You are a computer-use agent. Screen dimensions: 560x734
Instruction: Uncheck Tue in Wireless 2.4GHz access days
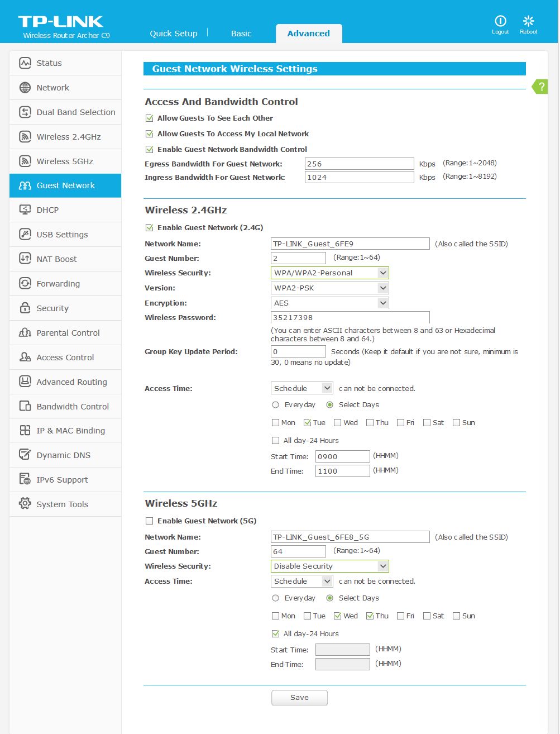(307, 423)
